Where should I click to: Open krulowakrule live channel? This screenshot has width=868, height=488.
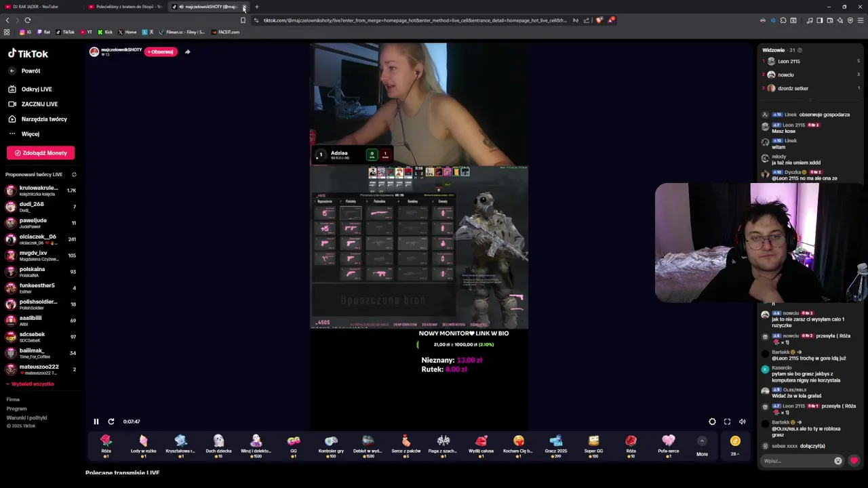pos(41,190)
